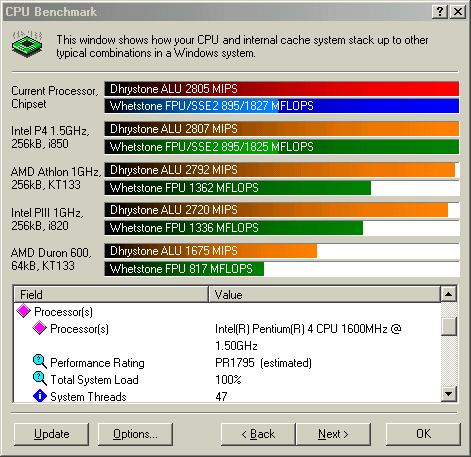Viewport: 471px width, 457px height.
Task: Click the Value column header
Action: tap(324, 294)
